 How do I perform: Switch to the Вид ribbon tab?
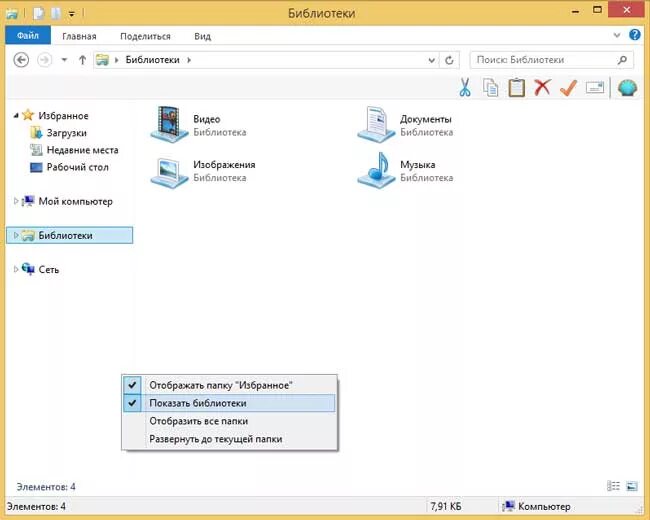(x=203, y=36)
